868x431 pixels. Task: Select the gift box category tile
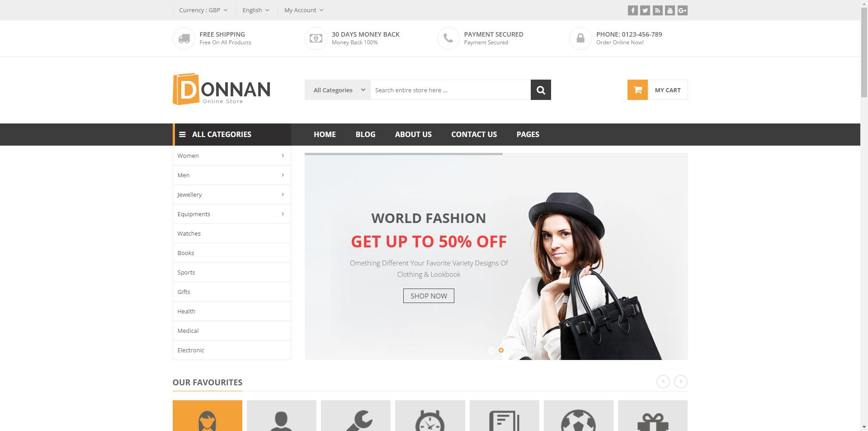click(x=653, y=416)
